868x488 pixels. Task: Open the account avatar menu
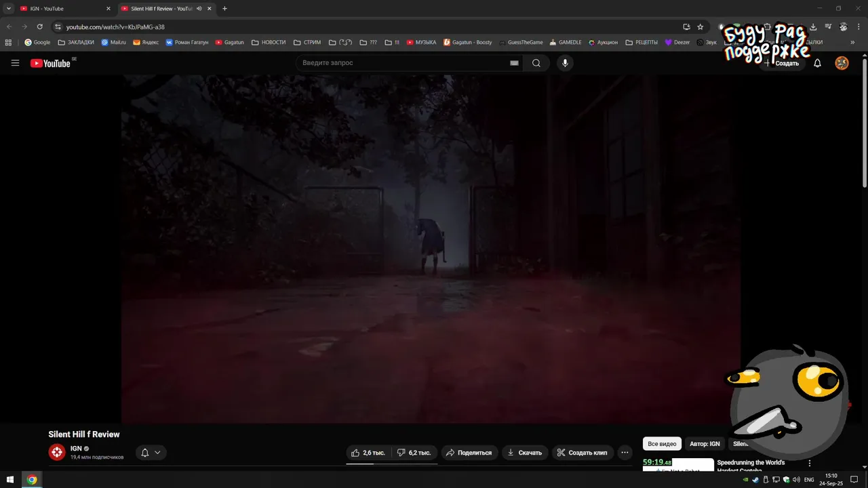(842, 63)
